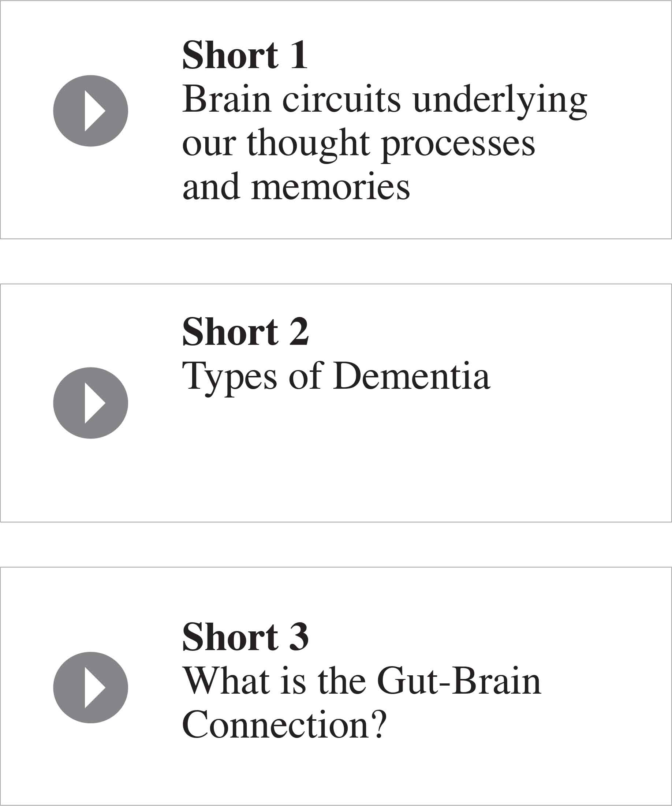Click the white triangle in the first play icon
672x806 pixels.
pyautogui.click(x=95, y=111)
